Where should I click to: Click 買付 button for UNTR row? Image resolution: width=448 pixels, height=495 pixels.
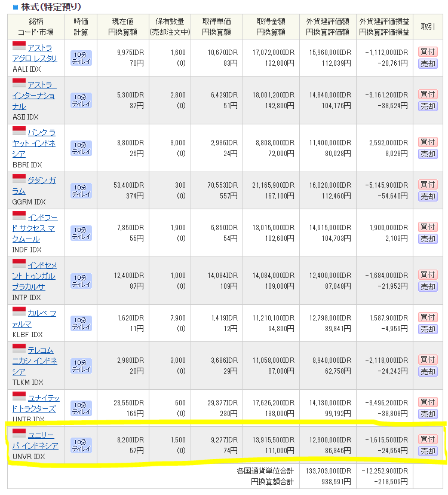[428, 402]
